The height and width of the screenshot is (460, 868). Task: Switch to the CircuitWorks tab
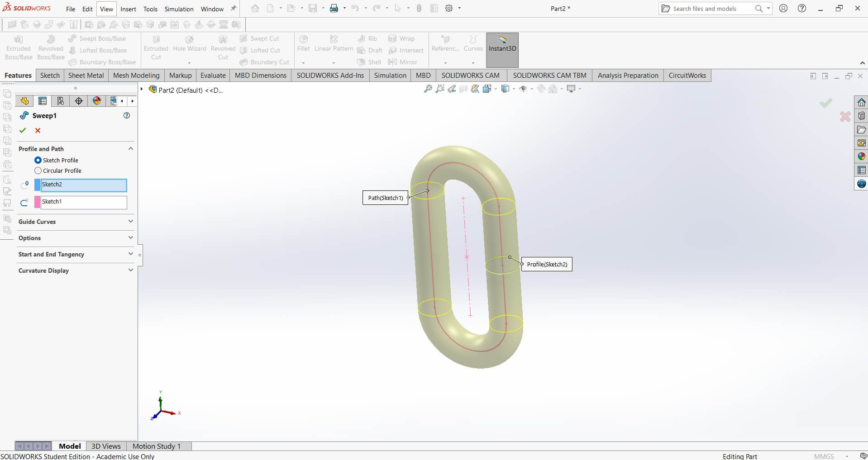pyautogui.click(x=687, y=75)
